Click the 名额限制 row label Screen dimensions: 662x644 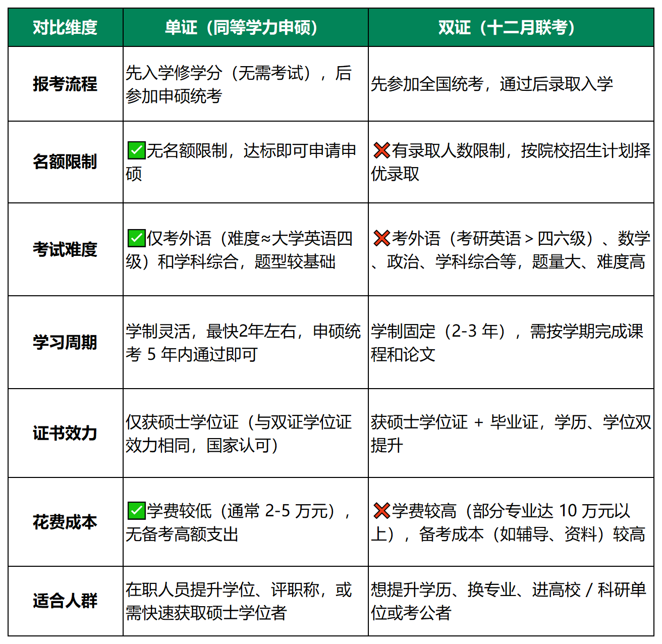click(x=66, y=162)
